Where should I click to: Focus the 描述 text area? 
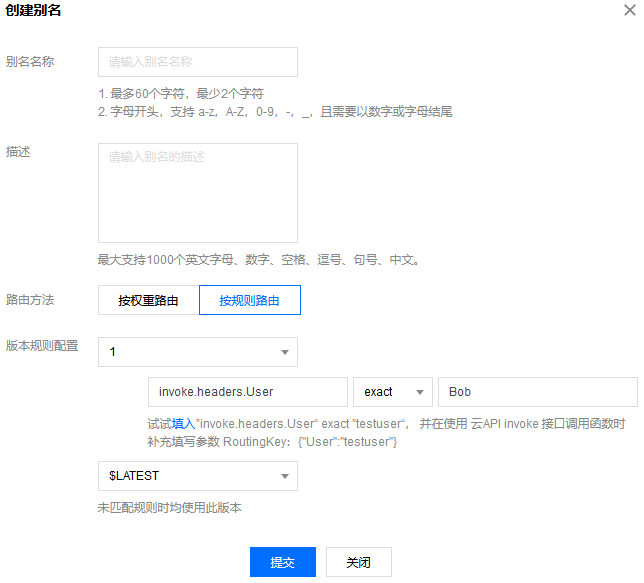(x=197, y=192)
